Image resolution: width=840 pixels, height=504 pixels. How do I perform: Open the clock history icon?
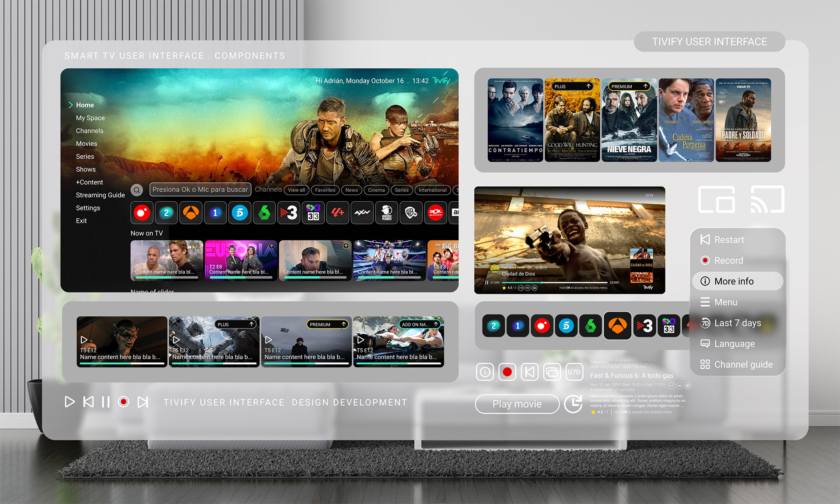[573, 404]
